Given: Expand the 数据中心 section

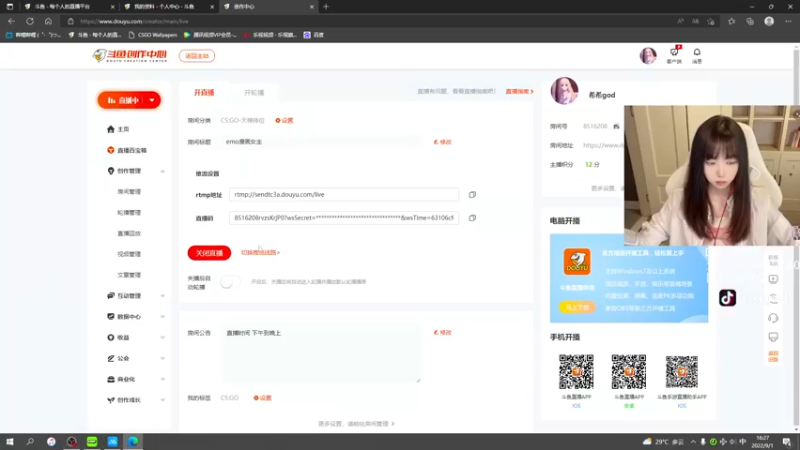Looking at the screenshot, I should click(162, 317).
